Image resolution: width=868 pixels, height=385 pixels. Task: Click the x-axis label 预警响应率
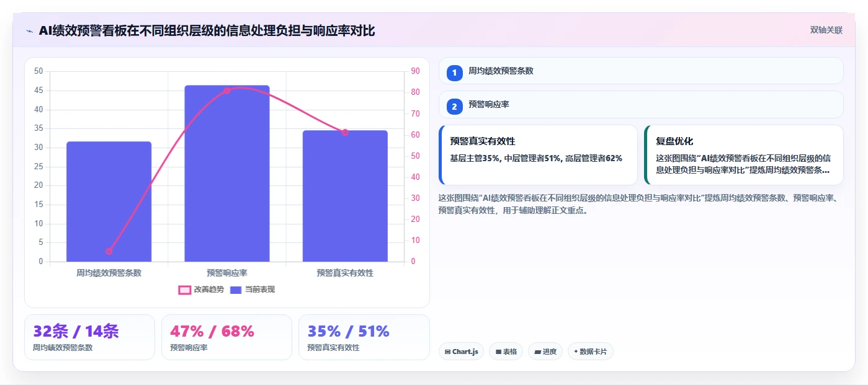[x=227, y=273]
